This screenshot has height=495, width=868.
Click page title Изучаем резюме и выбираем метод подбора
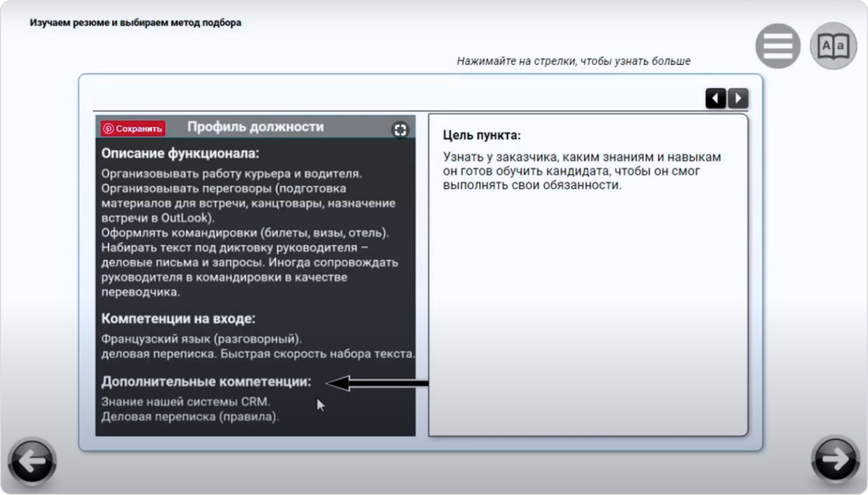coord(135,23)
